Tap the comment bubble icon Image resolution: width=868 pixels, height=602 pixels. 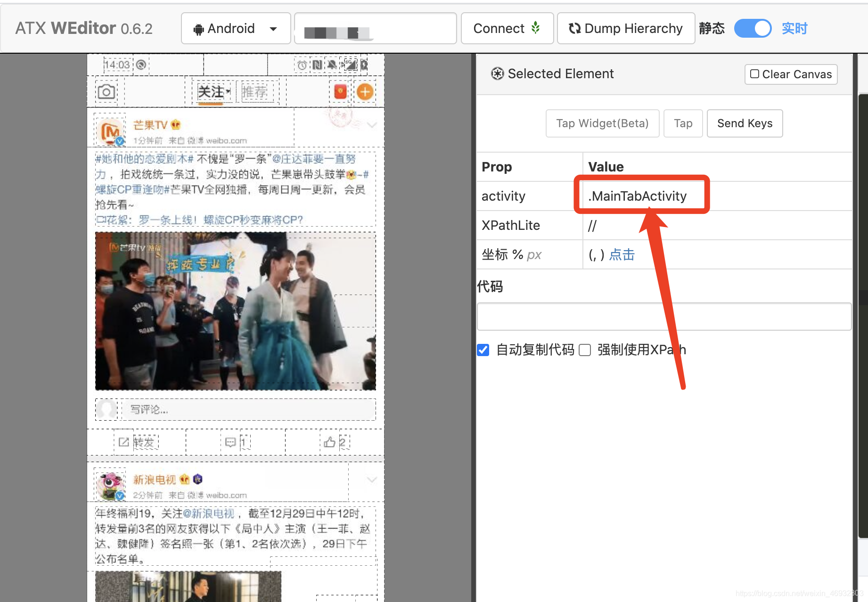tap(230, 442)
